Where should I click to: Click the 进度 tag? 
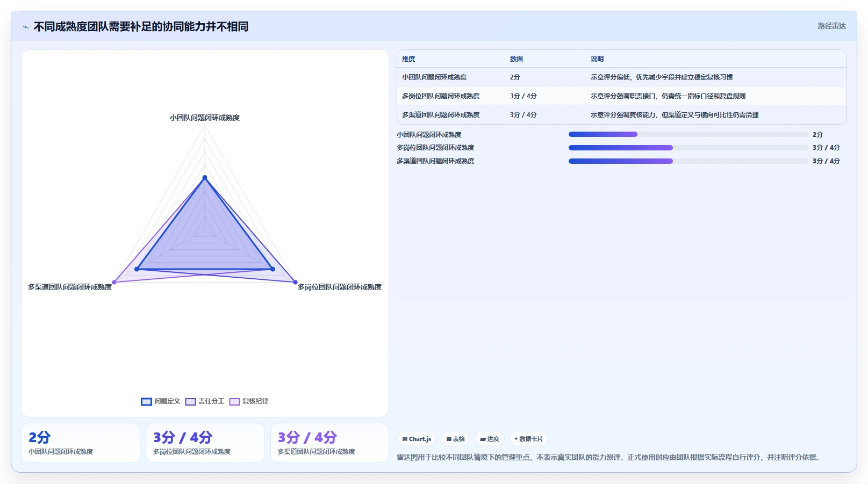490,439
